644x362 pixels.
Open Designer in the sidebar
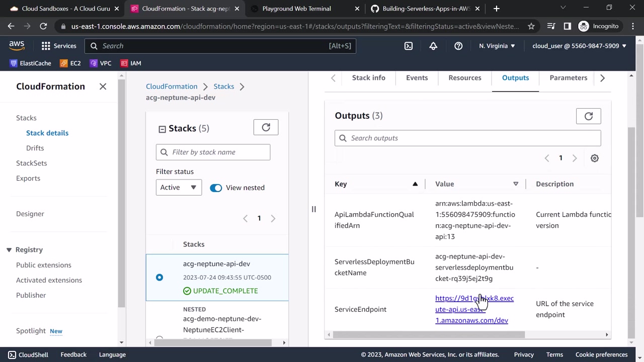pos(30,214)
